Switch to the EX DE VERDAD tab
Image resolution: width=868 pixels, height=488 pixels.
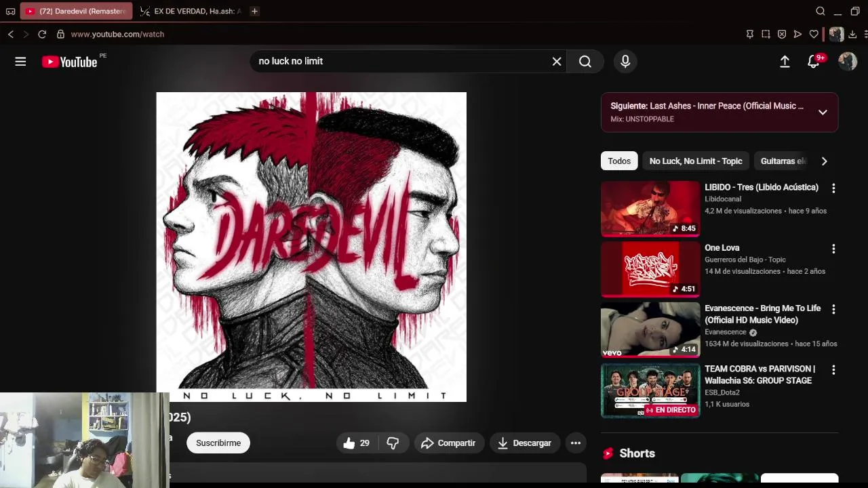click(x=190, y=11)
